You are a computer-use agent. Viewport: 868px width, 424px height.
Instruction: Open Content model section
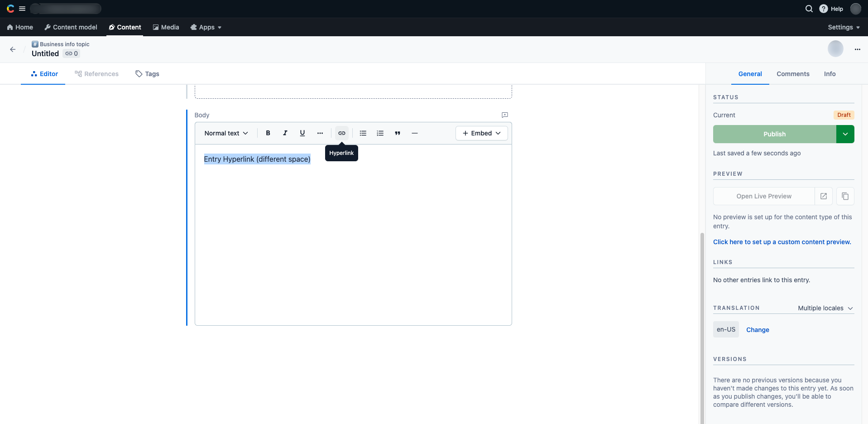tap(71, 27)
